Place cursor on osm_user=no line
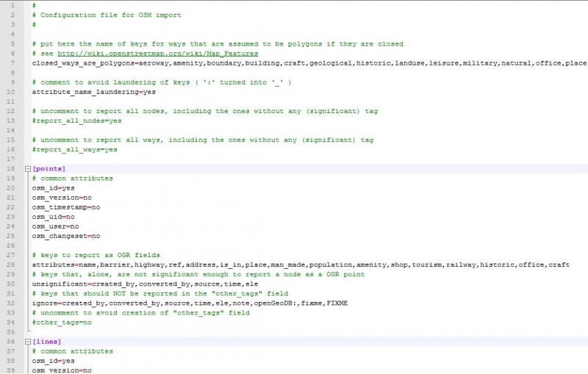The width and height of the screenshot is (588, 374). pos(55,226)
